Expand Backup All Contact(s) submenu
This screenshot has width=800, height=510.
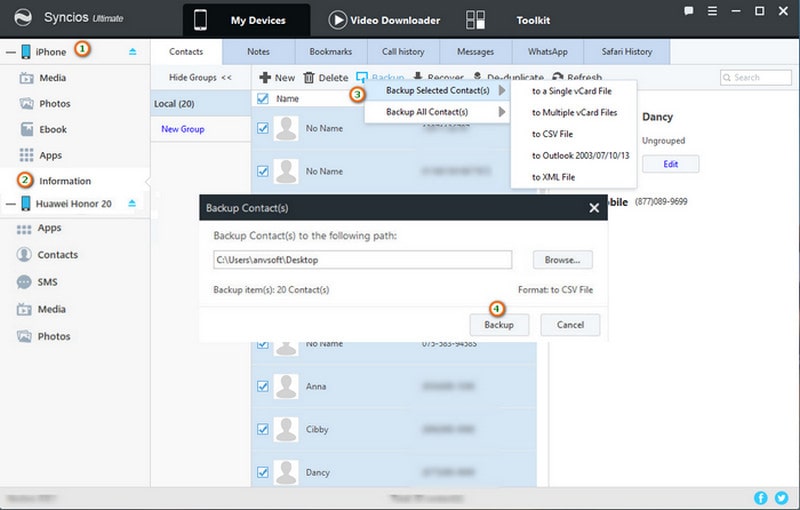(437, 112)
